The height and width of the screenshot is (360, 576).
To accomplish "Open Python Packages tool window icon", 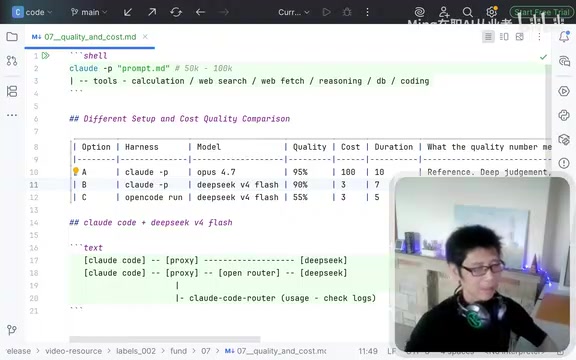I will [x=564, y=139].
